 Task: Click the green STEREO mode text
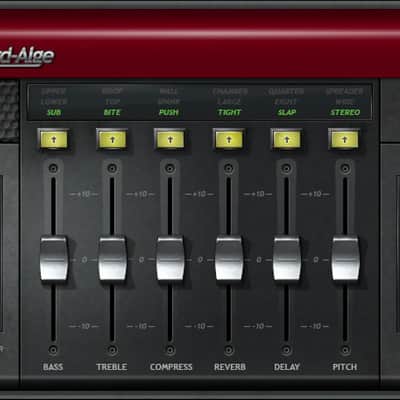(x=345, y=112)
